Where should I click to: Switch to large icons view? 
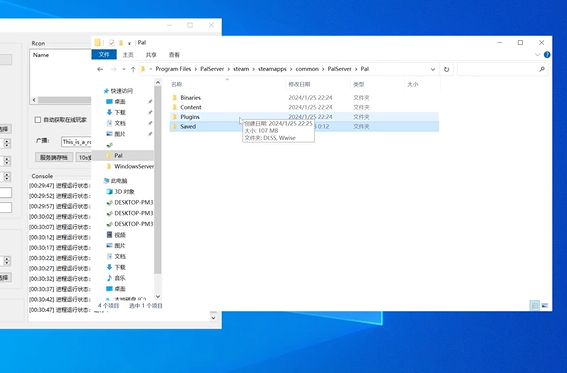(x=545, y=305)
